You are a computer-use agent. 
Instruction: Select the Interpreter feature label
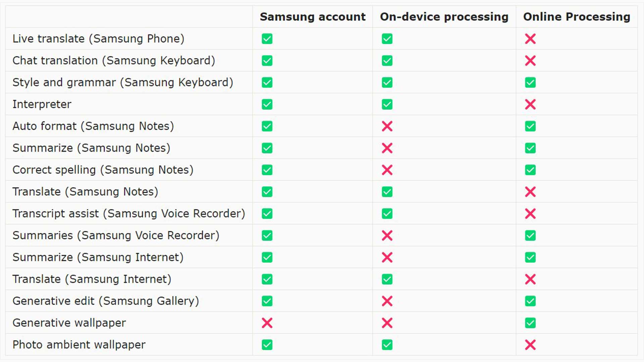tap(42, 104)
